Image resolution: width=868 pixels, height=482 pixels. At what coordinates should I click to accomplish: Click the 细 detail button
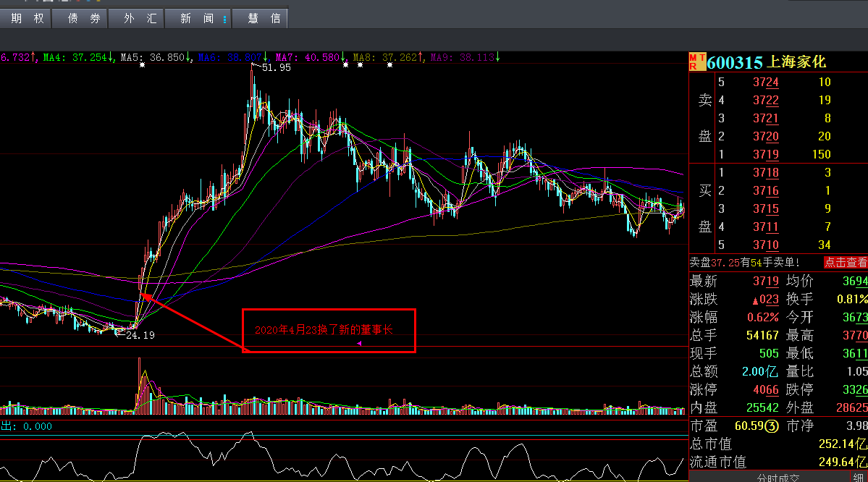pyautogui.click(x=858, y=478)
